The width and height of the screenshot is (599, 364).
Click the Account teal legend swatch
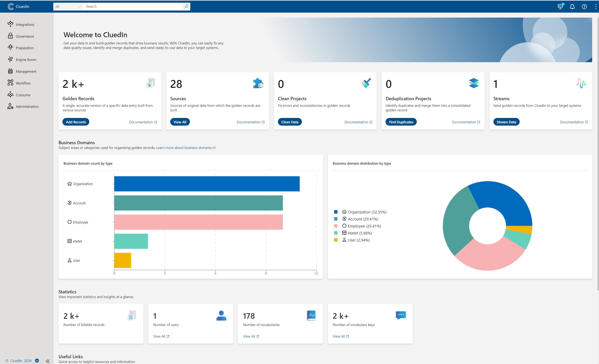pyautogui.click(x=336, y=219)
